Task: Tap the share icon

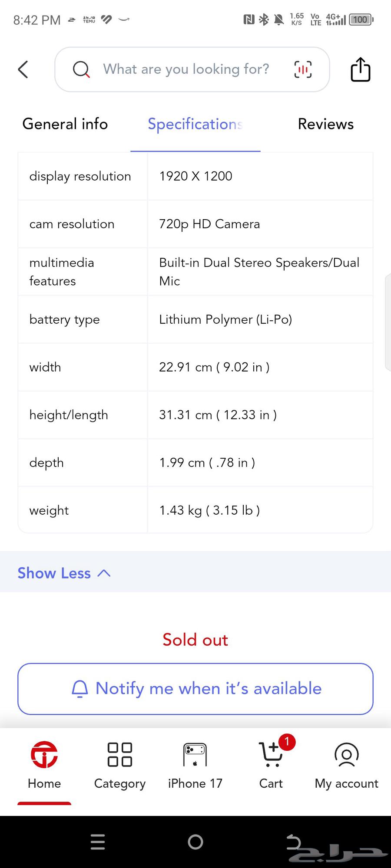Action: pyautogui.click(x=360, y=69)
